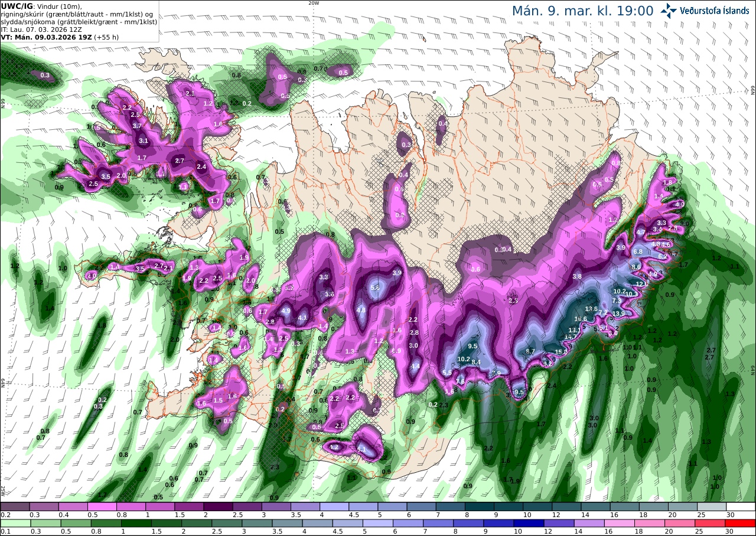Screen dimensions: 756x536
Task: Click the 10.3 precipitation value on the map
Action: pyautogui.click(x=631, y=294)
